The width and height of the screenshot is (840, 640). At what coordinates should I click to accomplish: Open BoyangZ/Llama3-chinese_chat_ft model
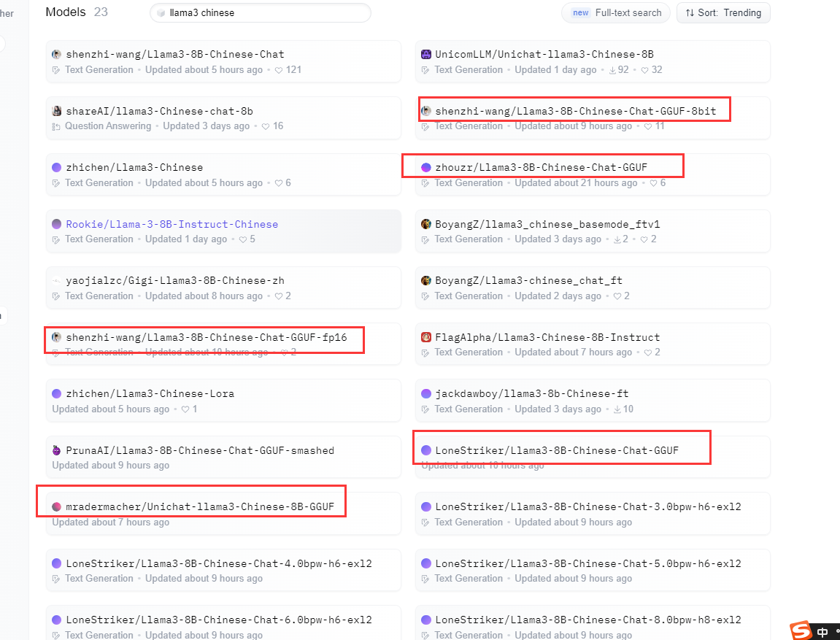tap(529, 281)
